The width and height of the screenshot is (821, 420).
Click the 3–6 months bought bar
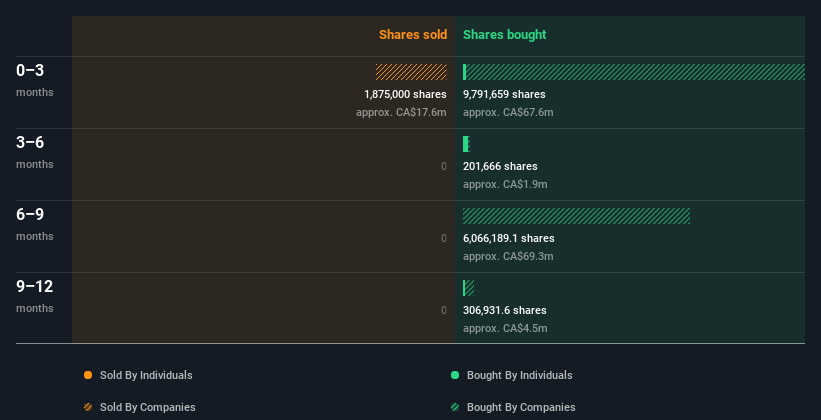click(466, 144)
